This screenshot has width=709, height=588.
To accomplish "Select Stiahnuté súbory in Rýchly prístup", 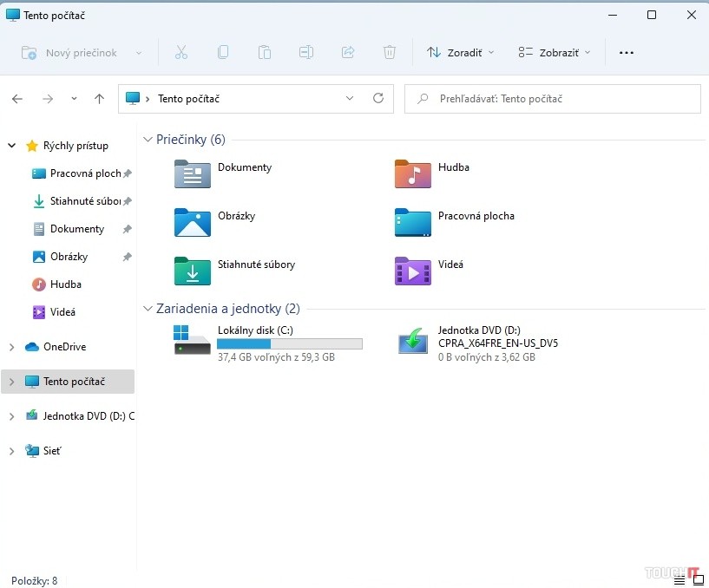I will (x=84, y=201).
